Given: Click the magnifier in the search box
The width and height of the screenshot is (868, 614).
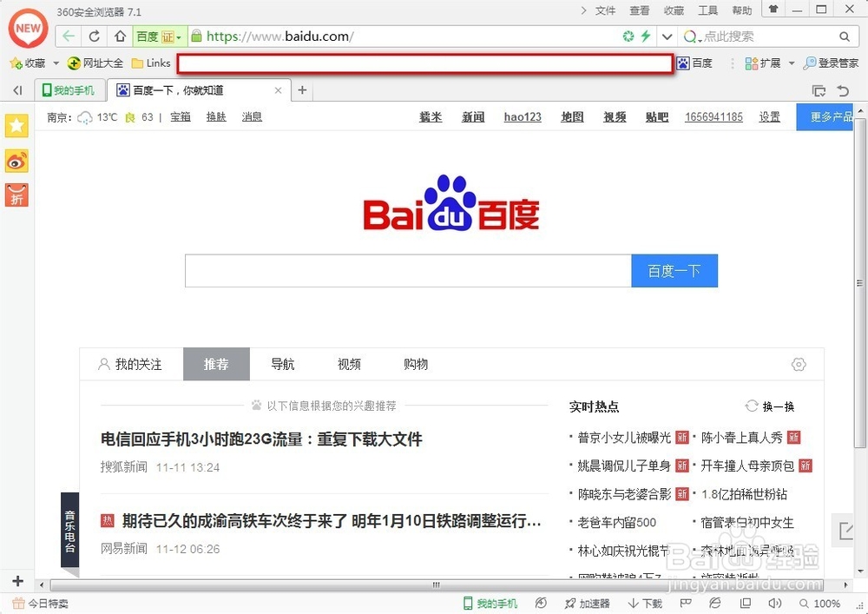Looking at the screenshot, I should (x=845, y=36).
